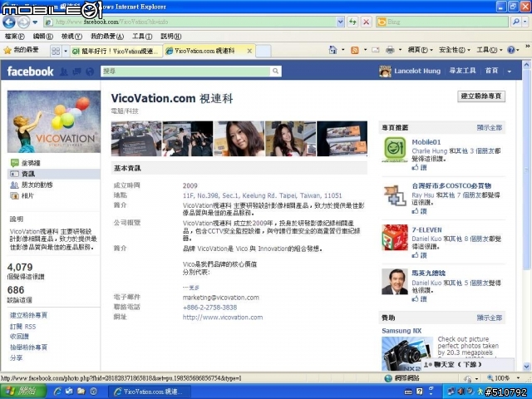532x399 pixels.
Task: Click the RSS feeds icon
Action: (x=355, y=50)
